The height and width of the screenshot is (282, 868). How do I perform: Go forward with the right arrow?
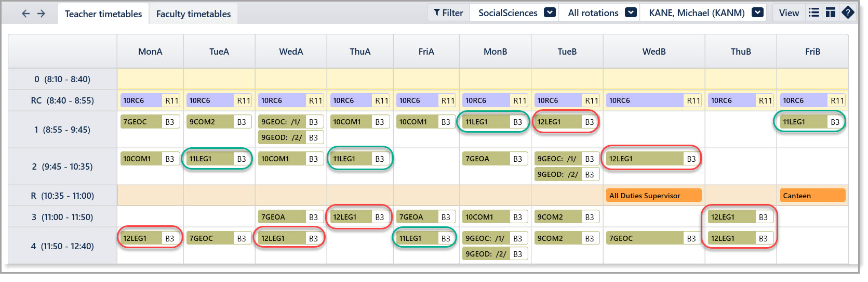(41, 14)
